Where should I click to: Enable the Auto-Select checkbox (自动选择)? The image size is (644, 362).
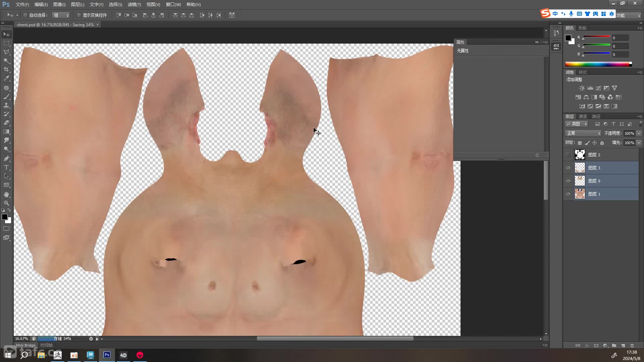click(25, 15)
